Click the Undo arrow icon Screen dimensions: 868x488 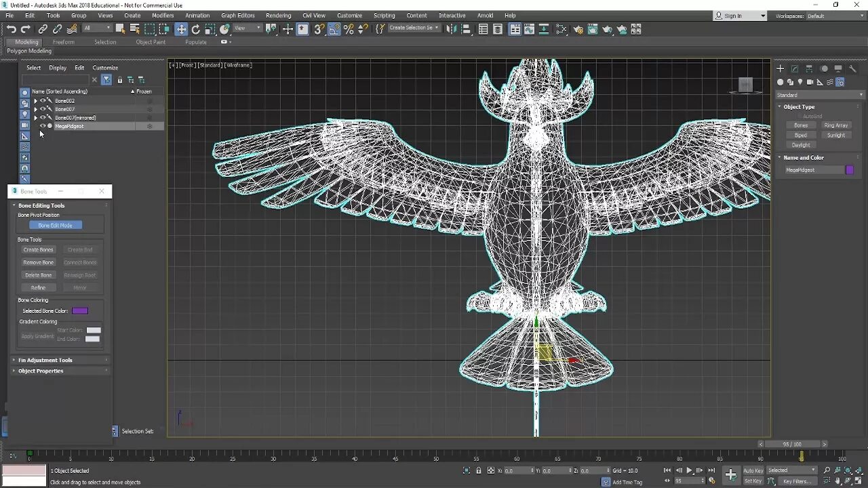[11, 29]
